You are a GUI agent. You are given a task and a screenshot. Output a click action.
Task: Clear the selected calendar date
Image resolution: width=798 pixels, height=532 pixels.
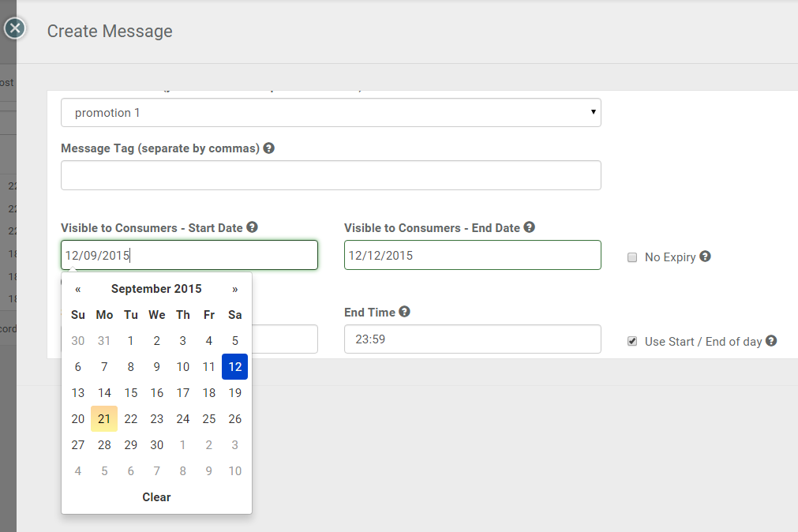point(155,496)
